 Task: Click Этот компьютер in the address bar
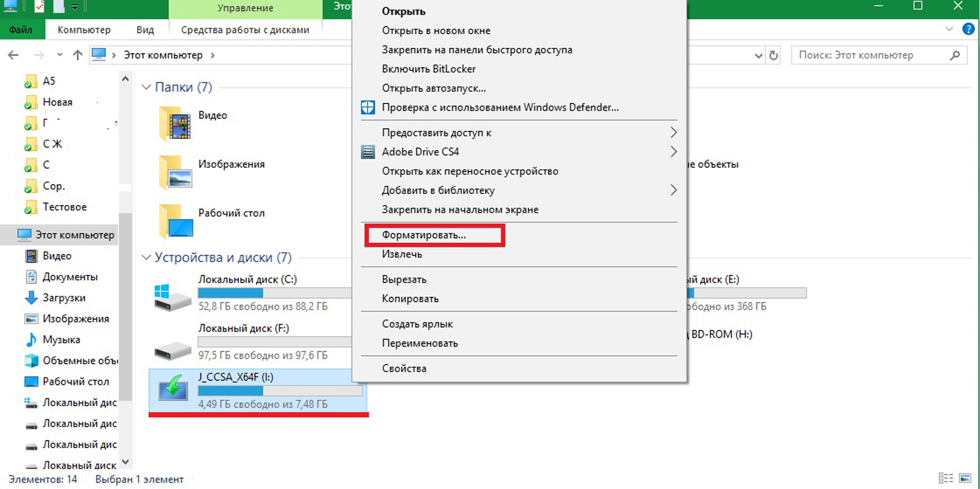(x=163, y=55)
